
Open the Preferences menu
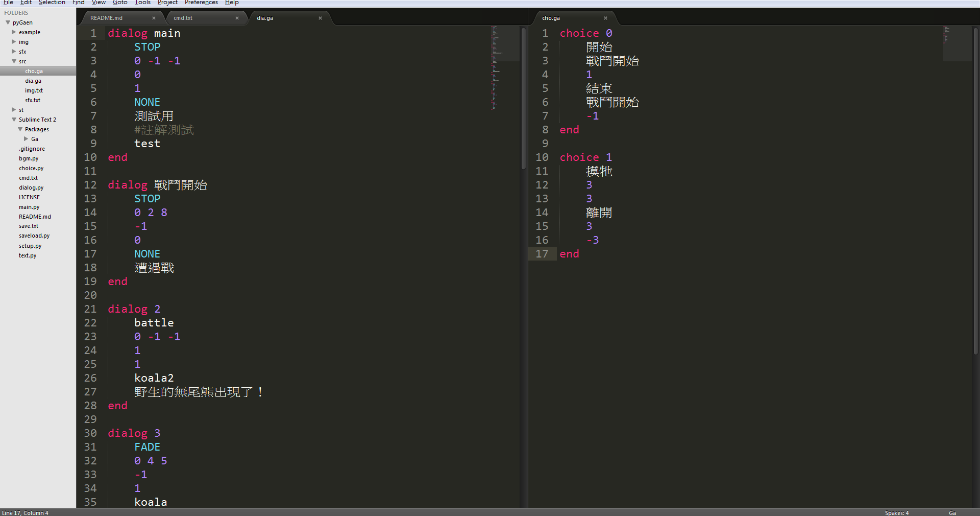[x=201, y=3]
